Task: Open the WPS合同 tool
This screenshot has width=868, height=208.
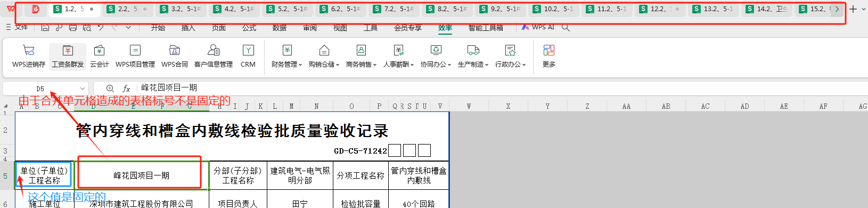Action: [175, 57]
